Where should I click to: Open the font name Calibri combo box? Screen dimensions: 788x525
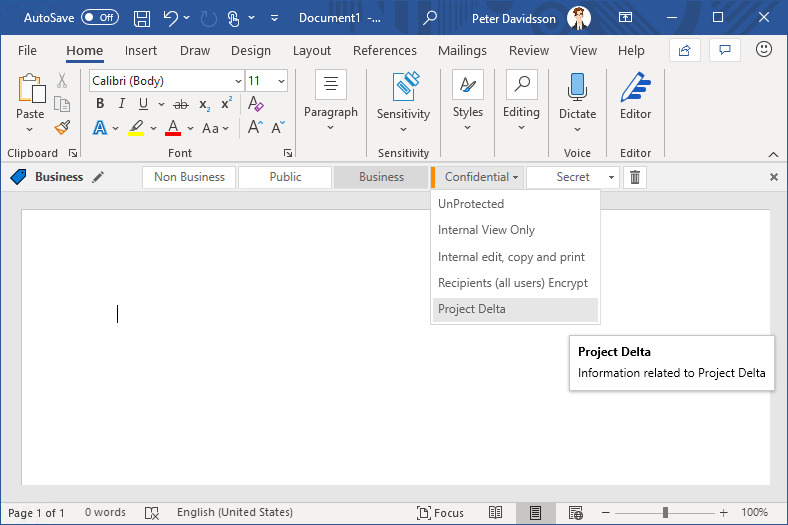click(x=166, y=81)
